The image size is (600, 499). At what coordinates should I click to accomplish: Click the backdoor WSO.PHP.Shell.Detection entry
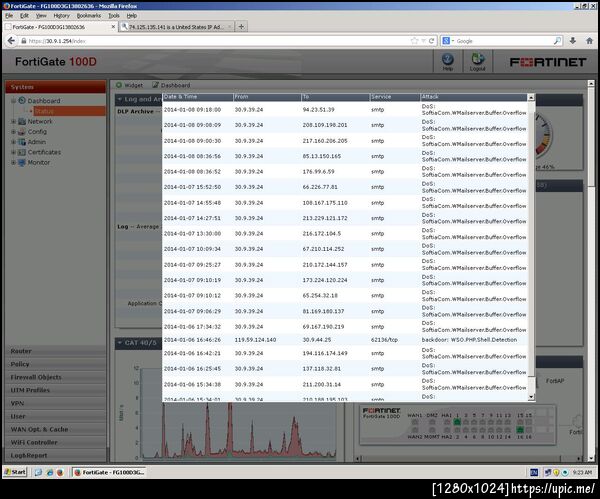coord(469,339)
